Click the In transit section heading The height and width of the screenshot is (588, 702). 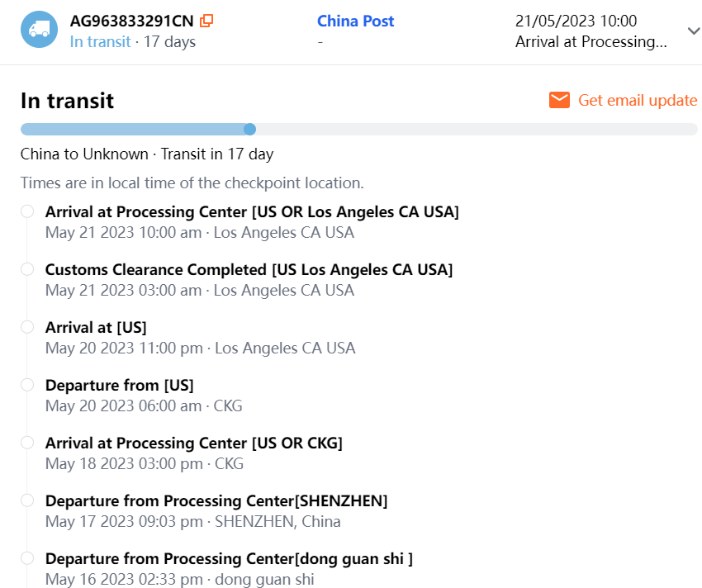[67, 101]
